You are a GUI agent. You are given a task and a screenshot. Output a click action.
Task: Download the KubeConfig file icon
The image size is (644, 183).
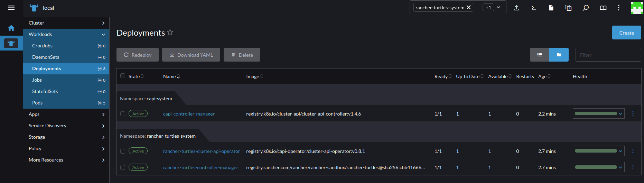[551, 8]
